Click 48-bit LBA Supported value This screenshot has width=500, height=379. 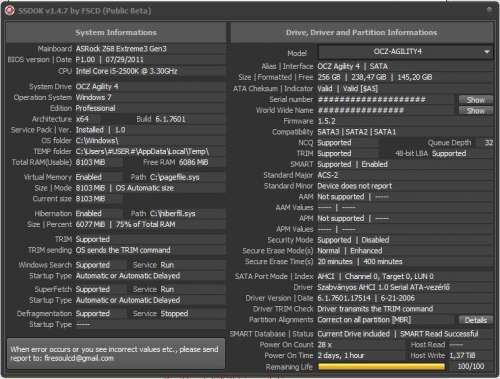(449, 154)
